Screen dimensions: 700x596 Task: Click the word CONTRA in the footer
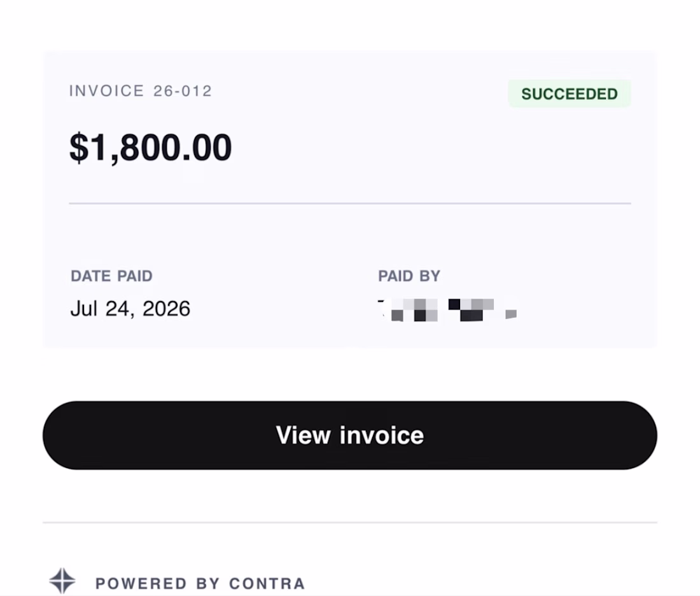(x=267, y=583)
